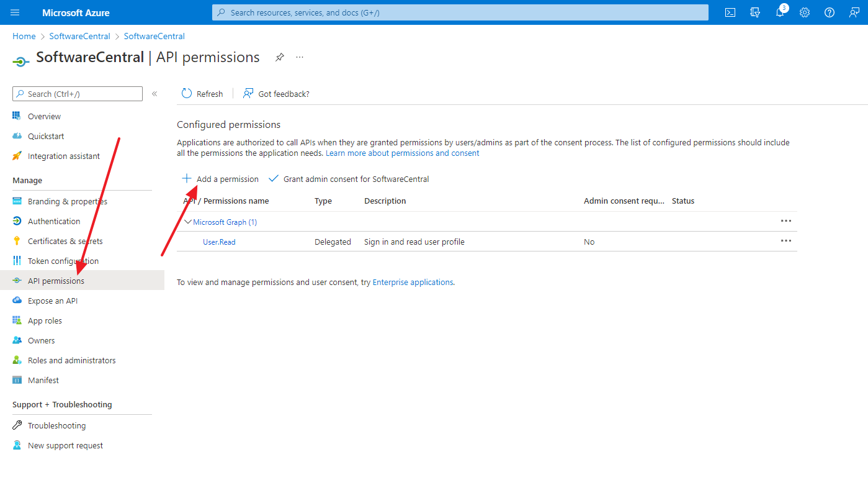Open the hamburger portal menu
868x480 pixels.
coord(15,12)
